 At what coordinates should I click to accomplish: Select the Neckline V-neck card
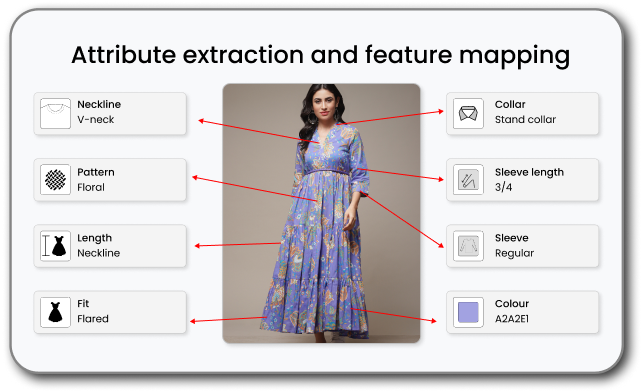tap(110, 113)
